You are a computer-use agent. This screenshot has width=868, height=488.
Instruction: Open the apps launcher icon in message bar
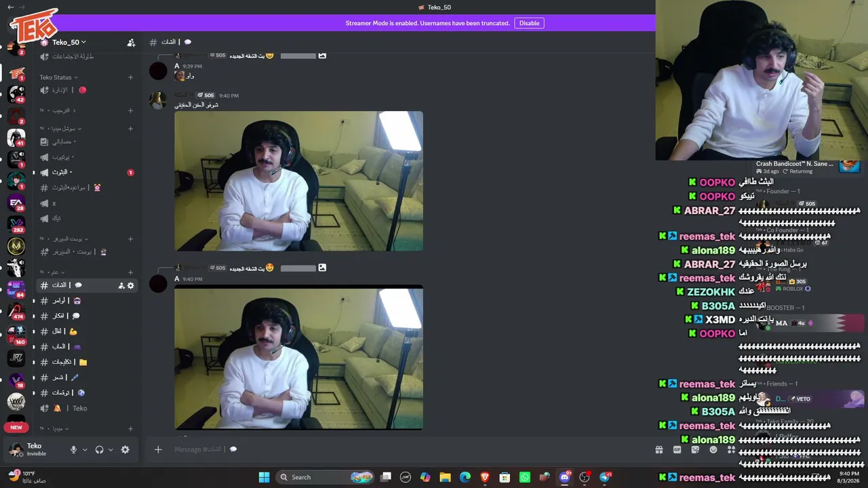pos(731,449)
